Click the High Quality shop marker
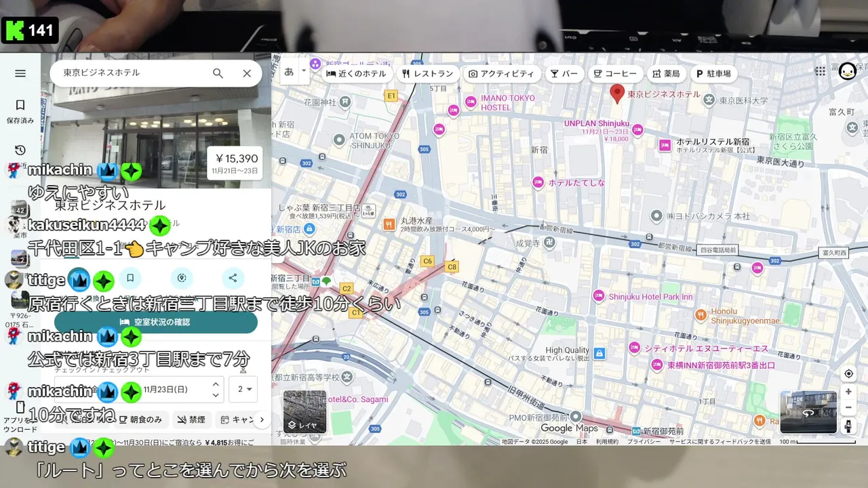This screenshot has width=868, height=488. pyautogui.click(x=599, y=353)
